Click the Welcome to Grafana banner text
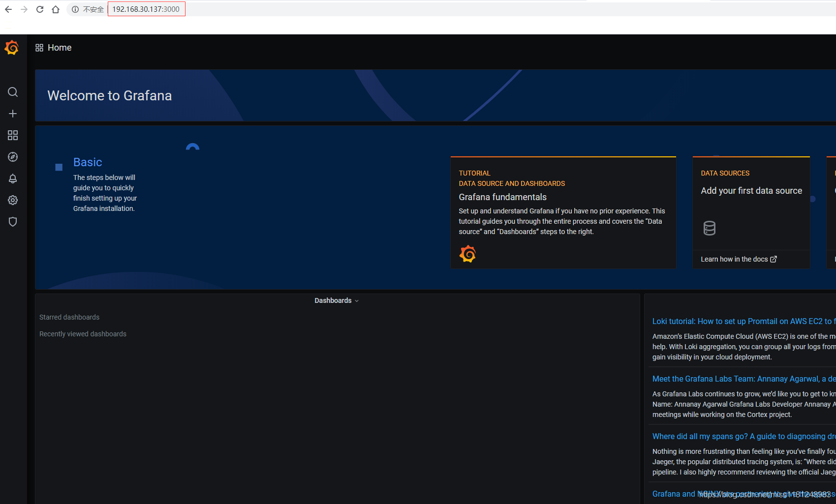Image resolution: width=836 pixels, height=504 pixels. (x=110, y=95)
